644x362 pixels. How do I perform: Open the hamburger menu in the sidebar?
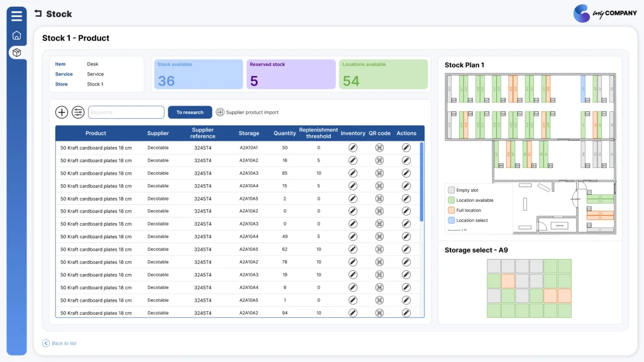point(16,16)
